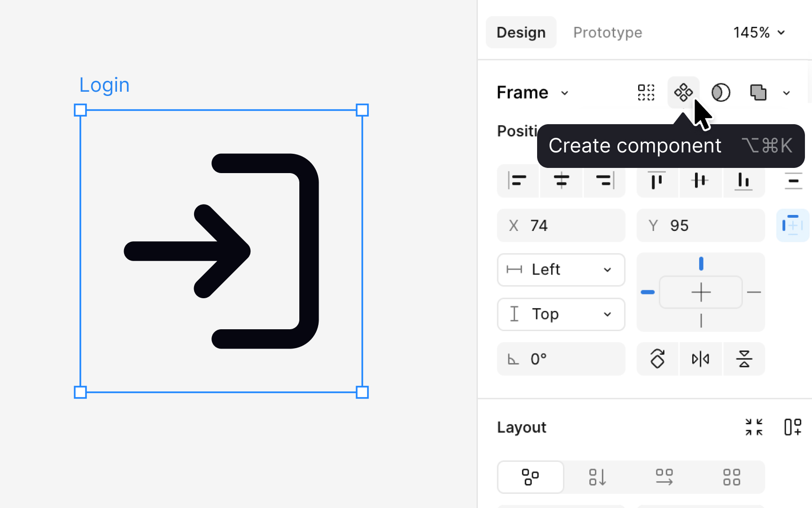The height and width of the screenshot is (508, 812).
Task: Add auto layout with the plus icon
Action: (x=793, y=427)
